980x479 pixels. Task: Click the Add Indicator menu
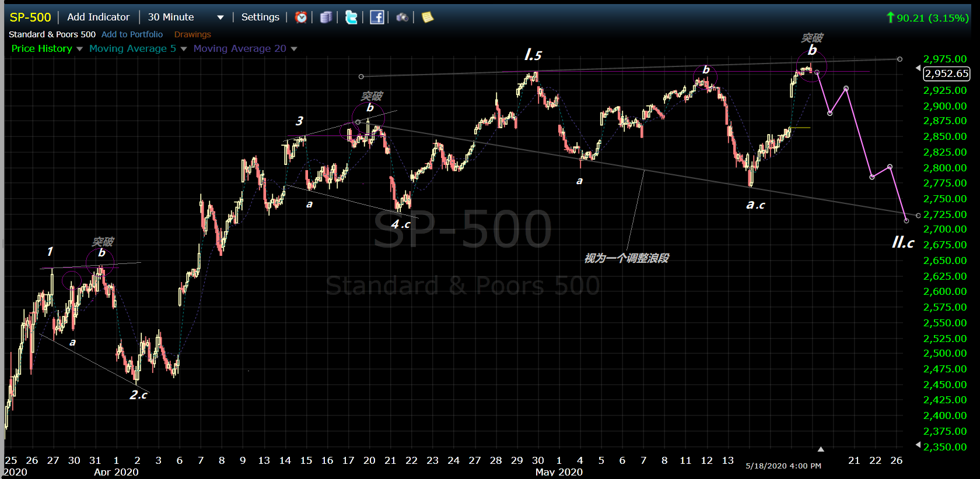coord(98,17)
